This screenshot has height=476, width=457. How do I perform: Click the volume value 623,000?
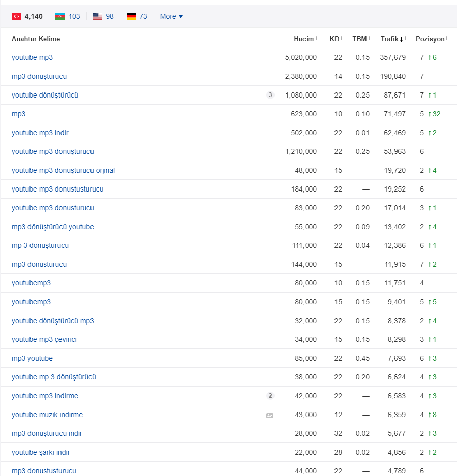pyautogui.click(x=304, y=114)
